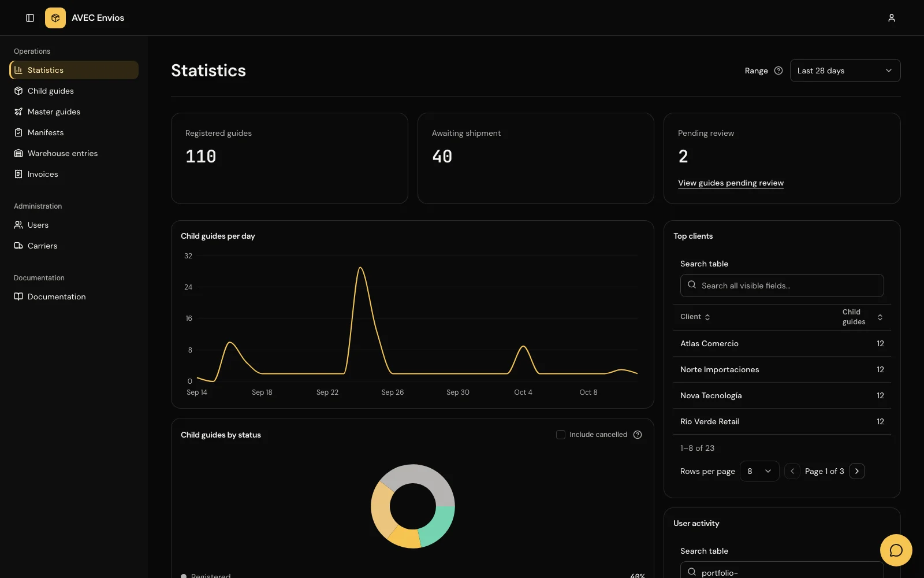Click the Documentation book icon

click(18, 297)
